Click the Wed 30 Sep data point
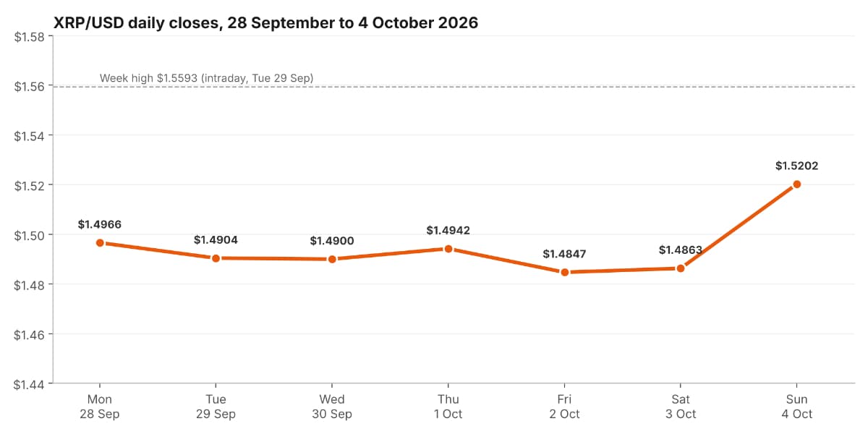 [332, 259]
